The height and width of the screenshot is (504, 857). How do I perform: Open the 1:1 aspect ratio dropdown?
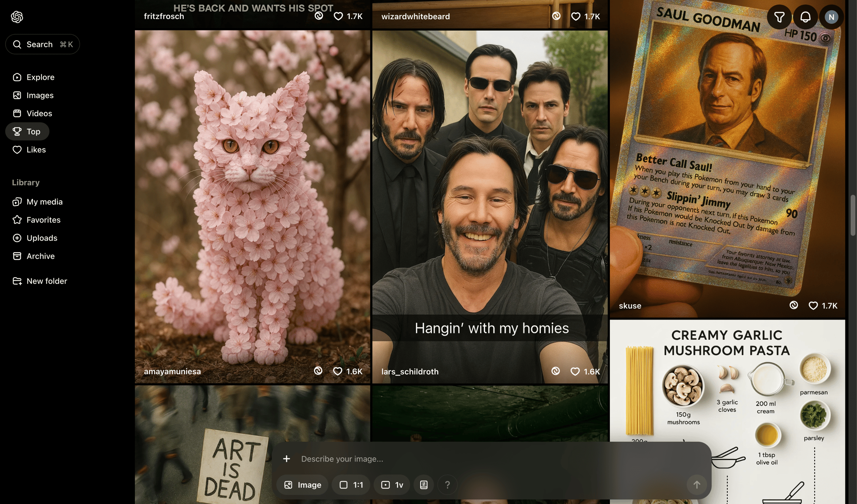click(x=351, y=485)
